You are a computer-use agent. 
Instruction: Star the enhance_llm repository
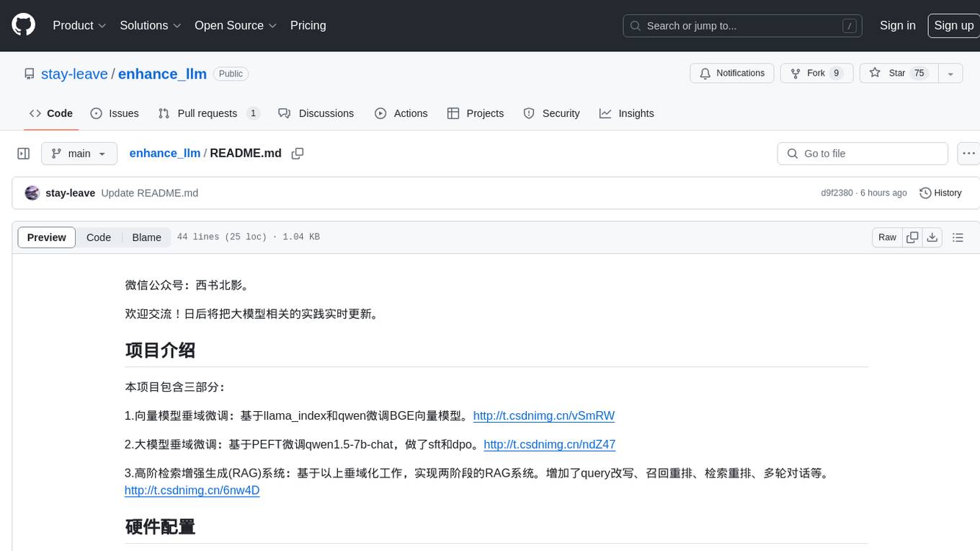click(x=899, y=74)
